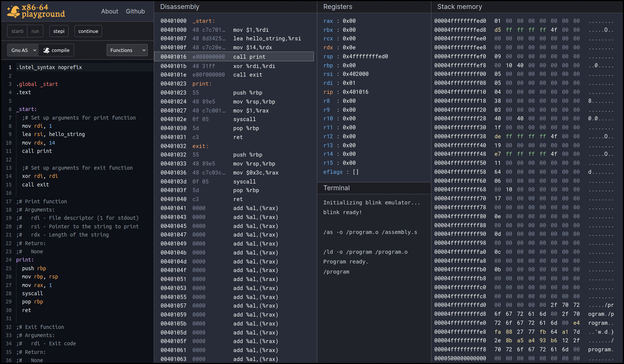Viewport: 624px width, 364px height.
Task: Open the Gnu AS assembler dropdown
Action: coord(23,50)
